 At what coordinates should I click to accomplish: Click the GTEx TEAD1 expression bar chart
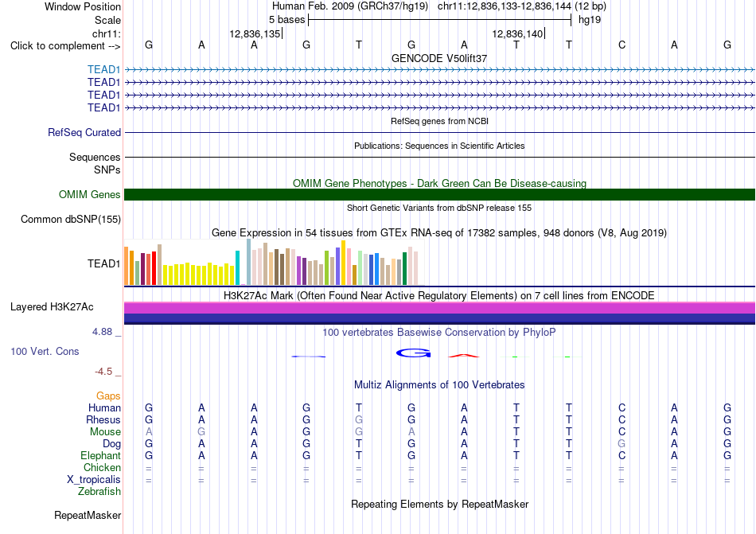tap(271, 263)
